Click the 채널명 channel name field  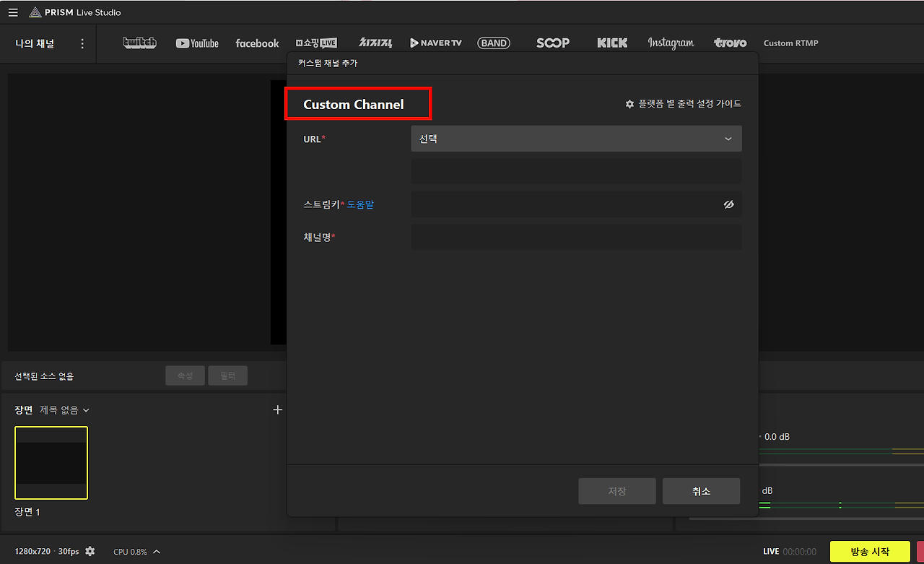pos(576,237)
